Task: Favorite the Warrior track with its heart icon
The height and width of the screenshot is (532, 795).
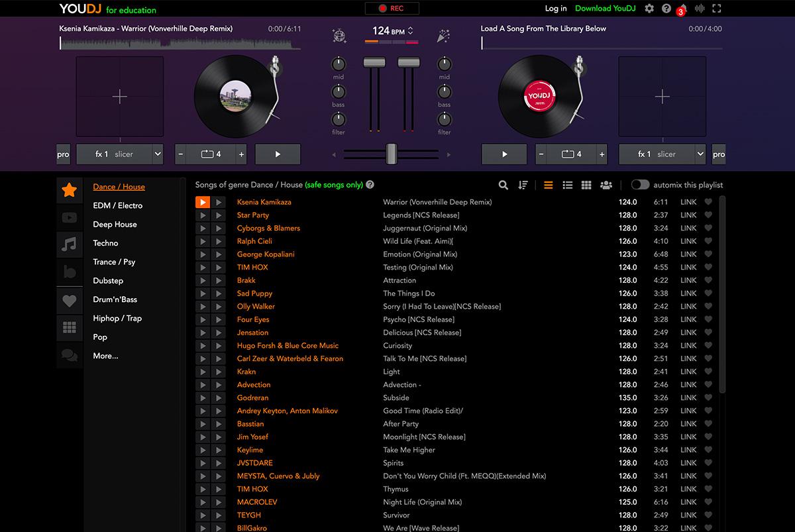Action: 708,202
